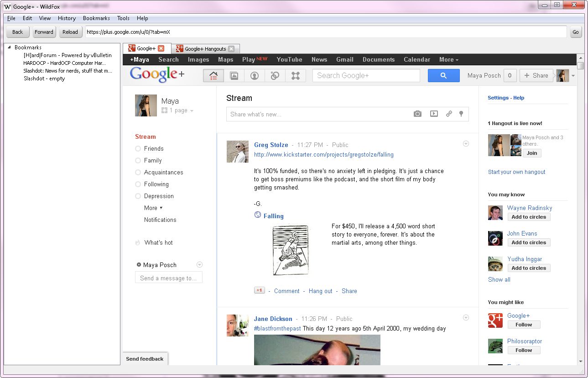The image size is (588, 378).
Task: Click Greg Stolze's avatar photo
Action: [x=238, y=152]
